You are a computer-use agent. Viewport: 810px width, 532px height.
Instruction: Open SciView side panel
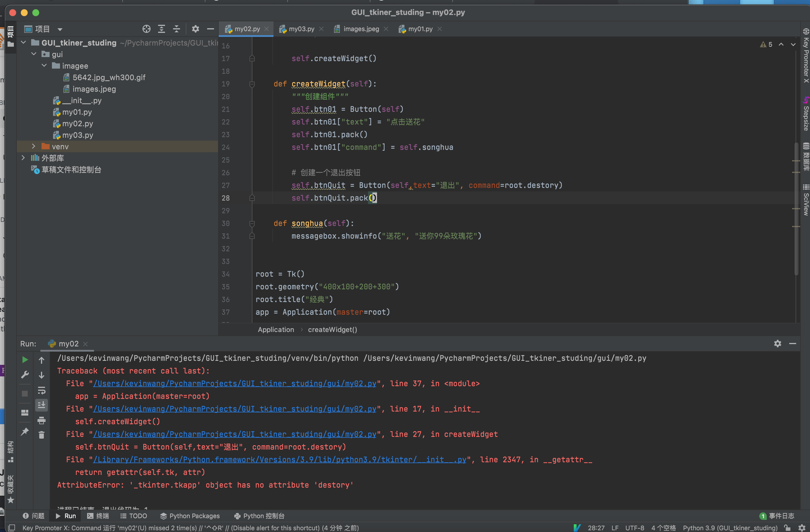pyautogui.click(x=806, y=200)
